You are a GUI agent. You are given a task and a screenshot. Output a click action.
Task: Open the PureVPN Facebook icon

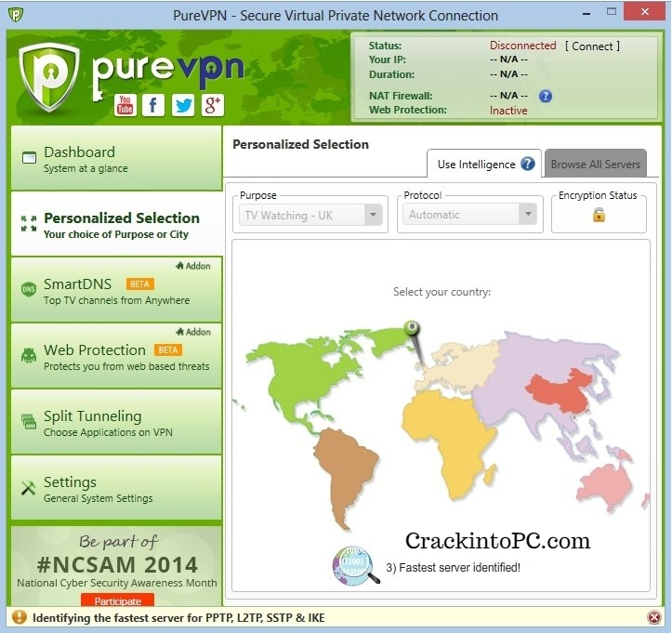pyautogui.click(x=153, y=105)
